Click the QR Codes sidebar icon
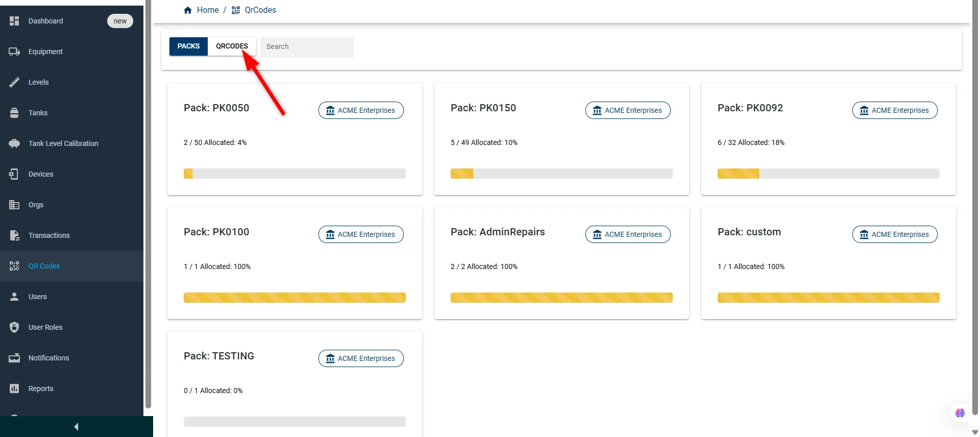Viewport: 980px width, 437px height. click(x=14, y=266)
